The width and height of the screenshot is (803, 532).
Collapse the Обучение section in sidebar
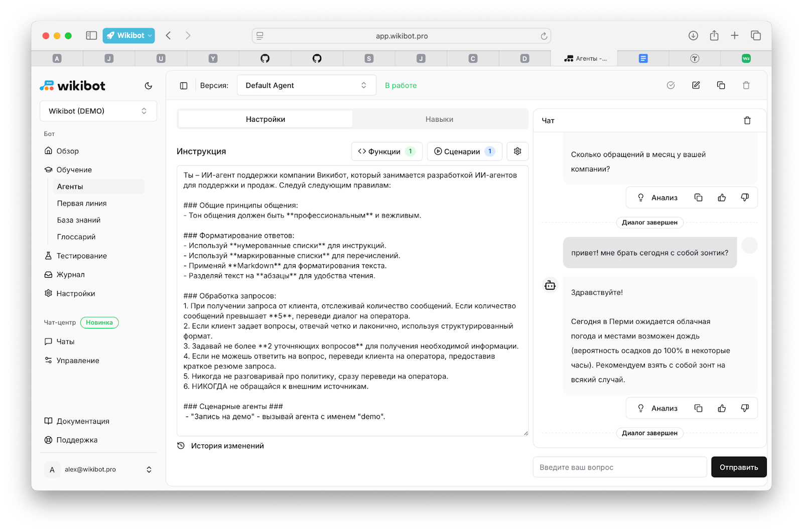68,169
